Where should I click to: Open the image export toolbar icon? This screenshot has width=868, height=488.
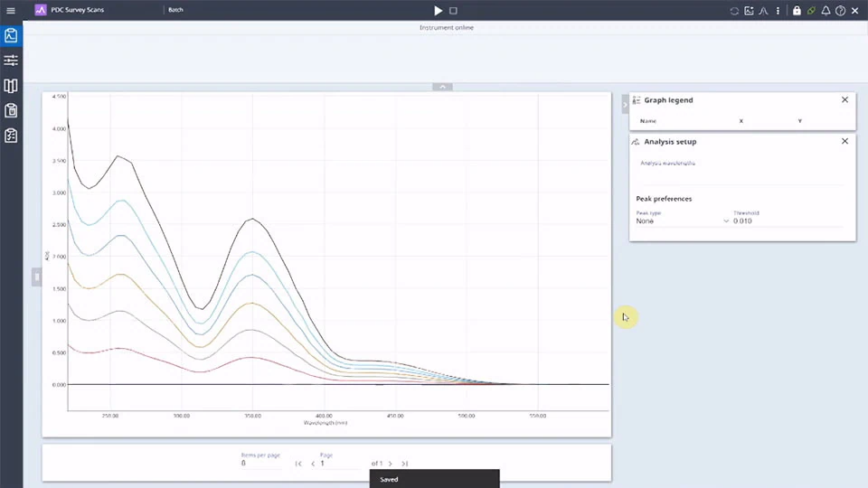coord(749,11)
